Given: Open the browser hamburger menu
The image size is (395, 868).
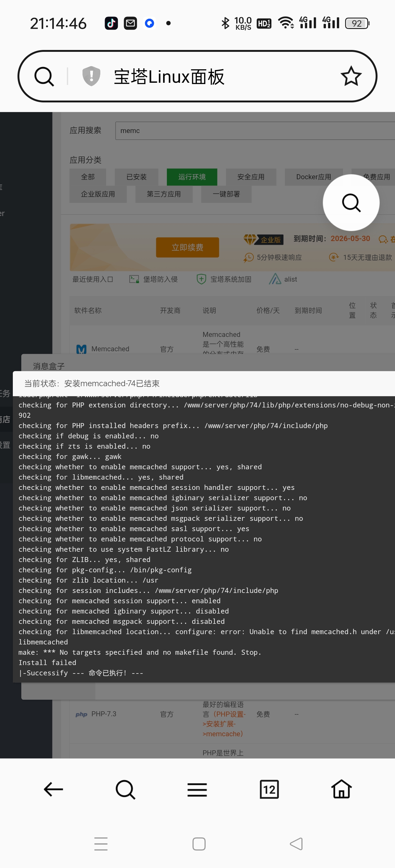Looking at the screenshot, I should [197, 790].
